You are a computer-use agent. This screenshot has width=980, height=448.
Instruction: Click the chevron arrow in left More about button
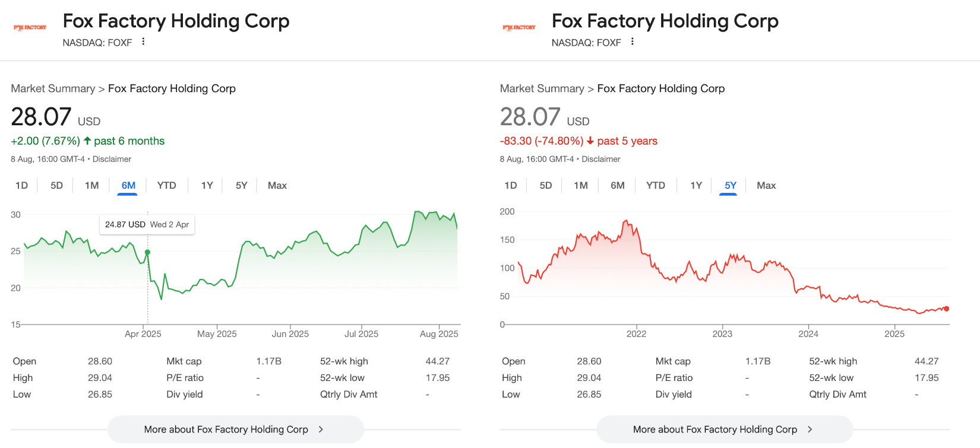(321, 429)
